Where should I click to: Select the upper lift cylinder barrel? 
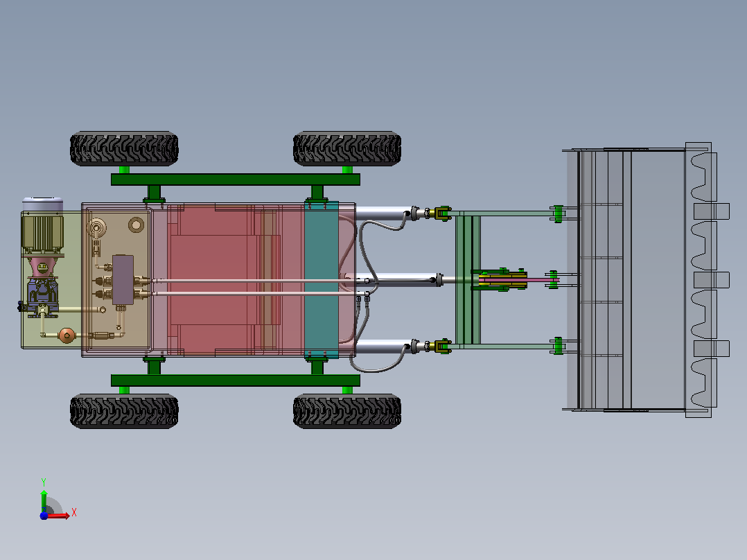(383, 213)
